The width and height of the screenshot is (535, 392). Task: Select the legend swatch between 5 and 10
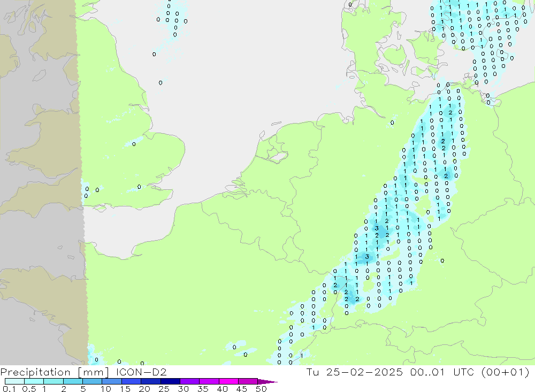coord(93,381)
